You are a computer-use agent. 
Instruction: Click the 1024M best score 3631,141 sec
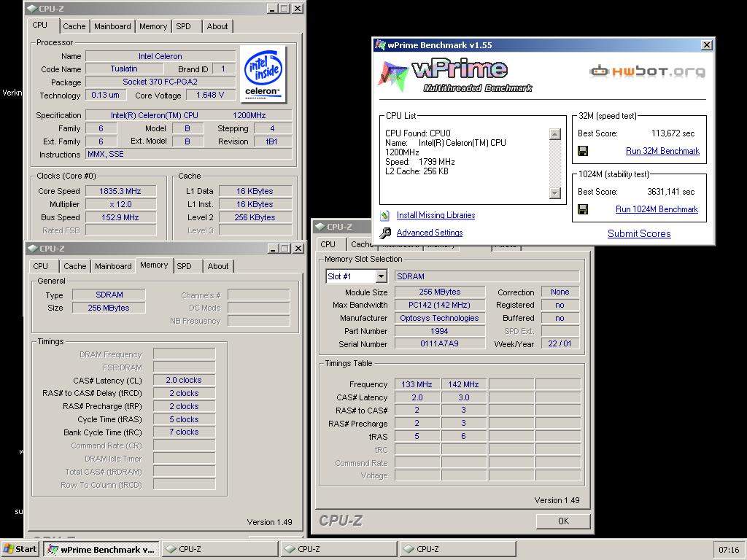[671, 192]
